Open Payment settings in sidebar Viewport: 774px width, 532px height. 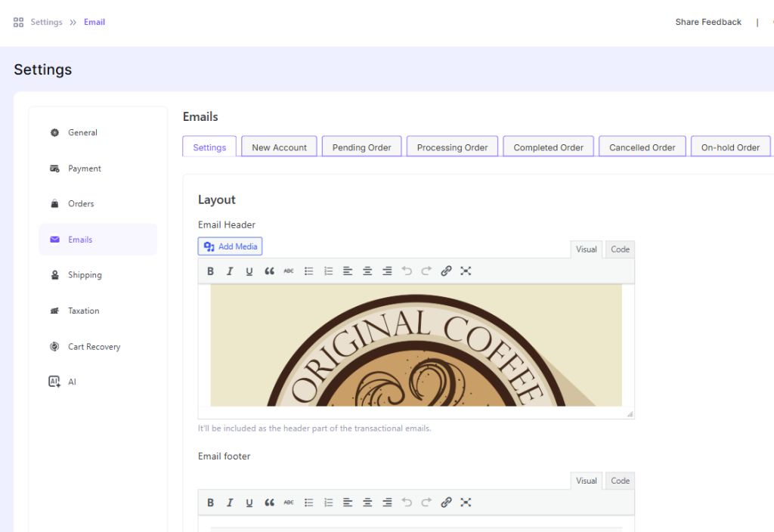point(98,169)
